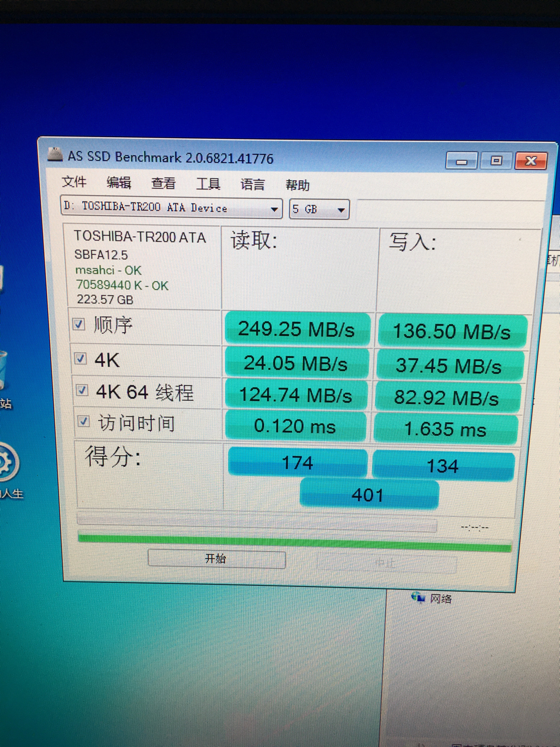The image size is (560, 747).
Task: Open the 工具 menu
Action: (208, 184)
